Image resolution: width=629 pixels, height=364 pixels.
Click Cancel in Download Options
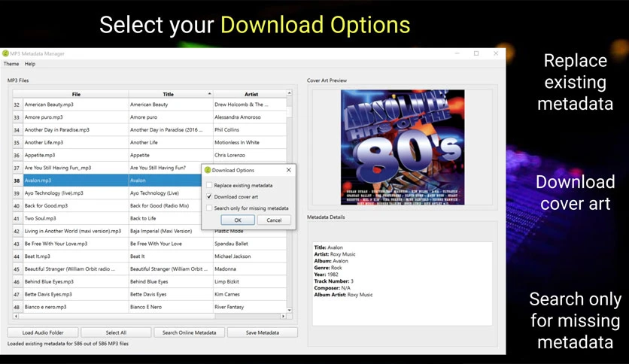click(x=274, y=220)
